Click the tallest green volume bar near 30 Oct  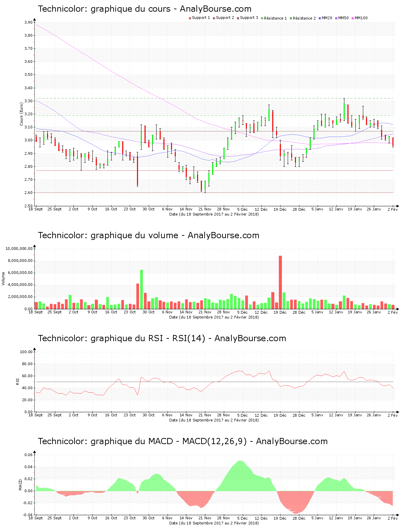coord(141,289)
